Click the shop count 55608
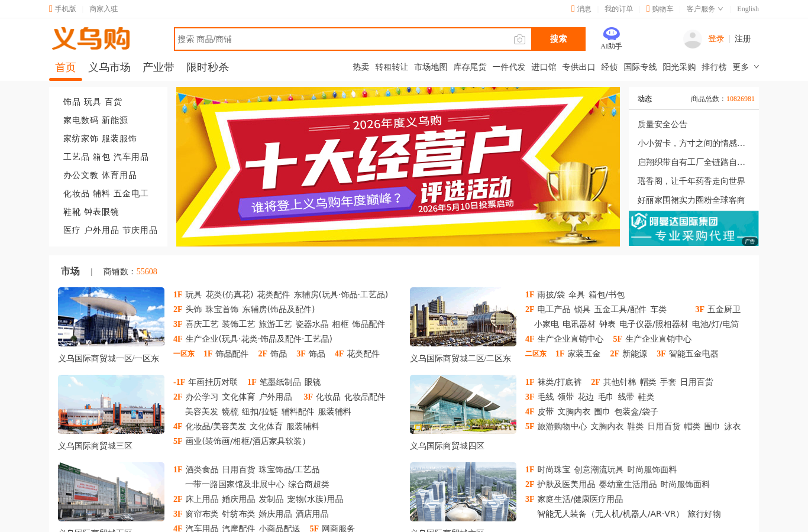808x532 pixels. 147,271
